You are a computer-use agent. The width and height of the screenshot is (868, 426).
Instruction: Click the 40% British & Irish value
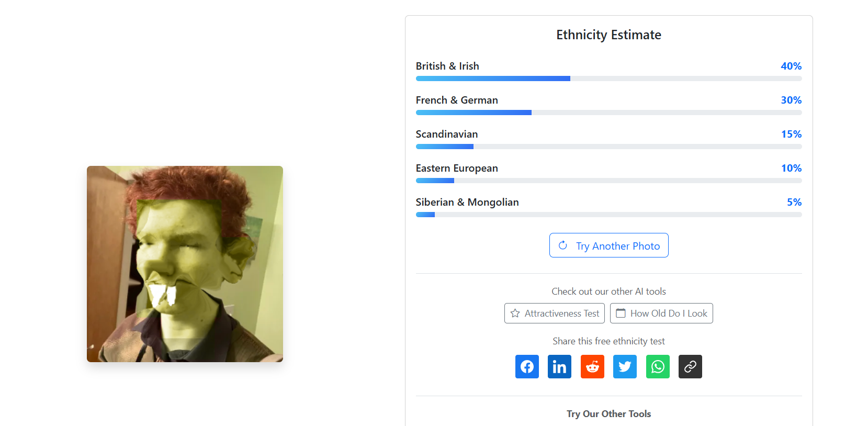tap(791, 66)
